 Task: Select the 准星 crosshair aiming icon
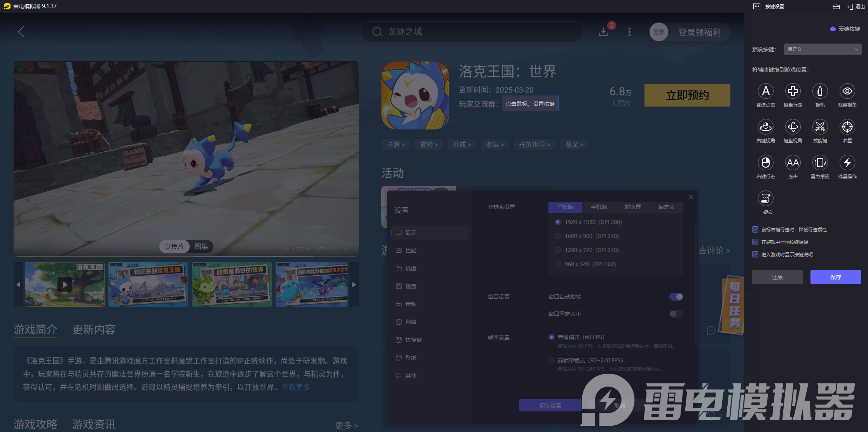click(x=847, y=127)
